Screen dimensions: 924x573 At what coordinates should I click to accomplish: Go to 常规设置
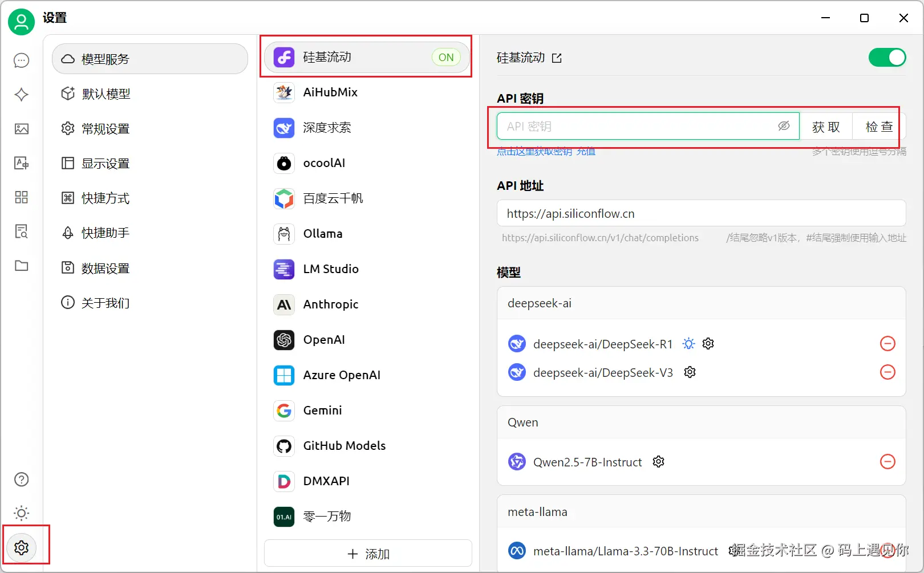pyautogui.click(x=150, y=128)
